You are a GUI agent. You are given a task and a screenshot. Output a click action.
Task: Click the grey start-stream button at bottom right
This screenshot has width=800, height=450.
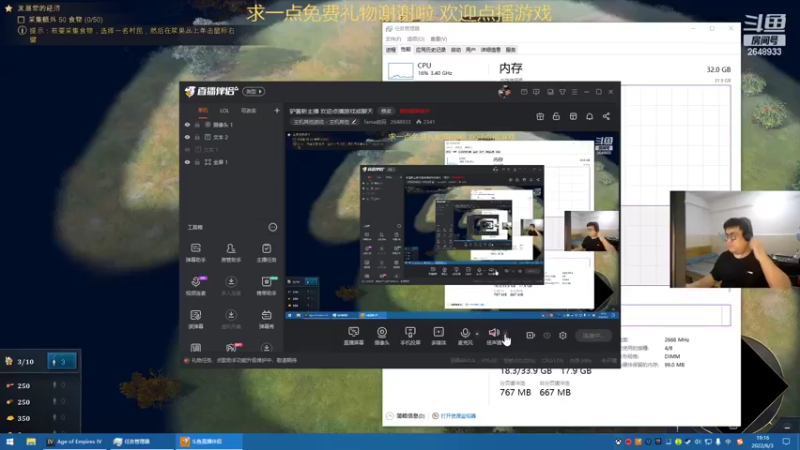click(593, 335)
